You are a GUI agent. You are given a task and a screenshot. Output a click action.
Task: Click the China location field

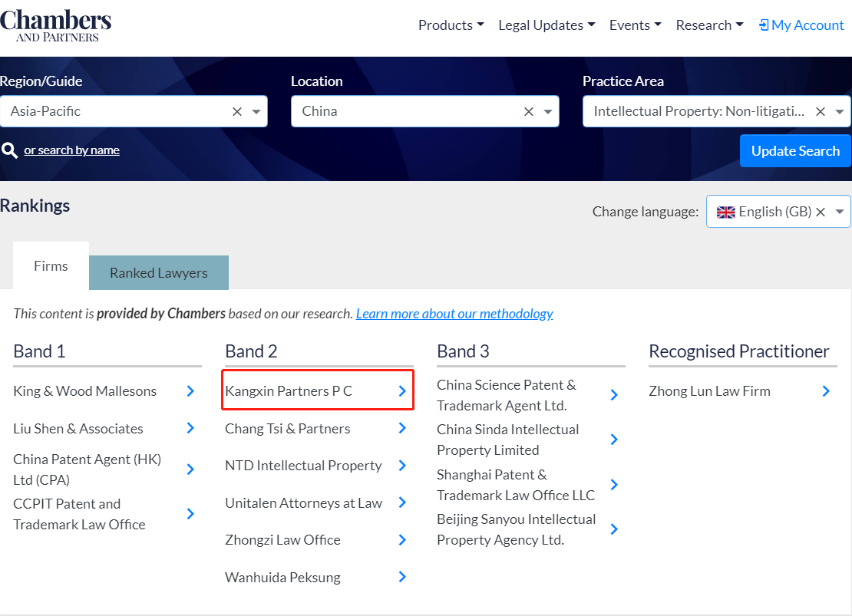(425, 111)
